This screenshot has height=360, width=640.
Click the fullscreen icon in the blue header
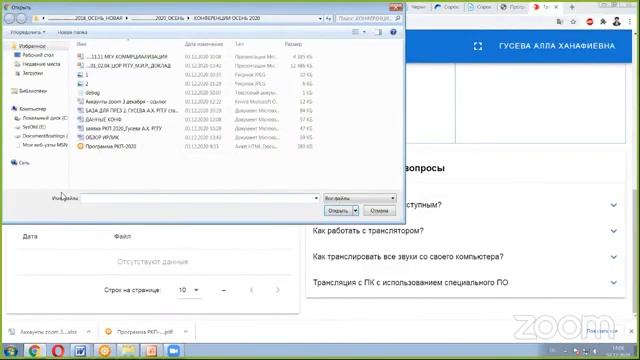pos(478,46)
